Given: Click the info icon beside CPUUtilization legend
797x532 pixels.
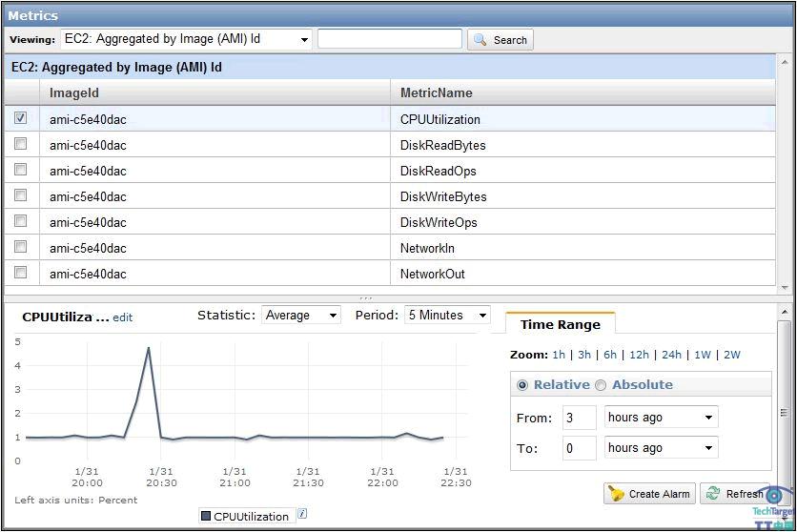Looking at the screenshot, I should coord(302,514).
